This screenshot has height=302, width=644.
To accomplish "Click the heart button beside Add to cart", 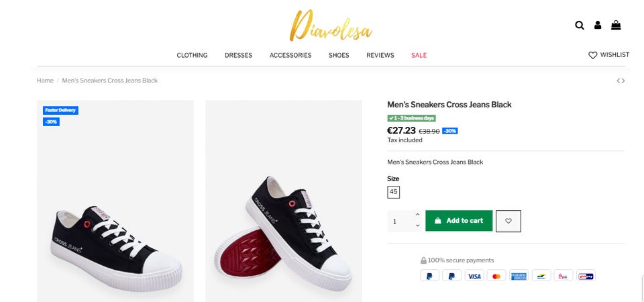I will [x=508, y=221].
